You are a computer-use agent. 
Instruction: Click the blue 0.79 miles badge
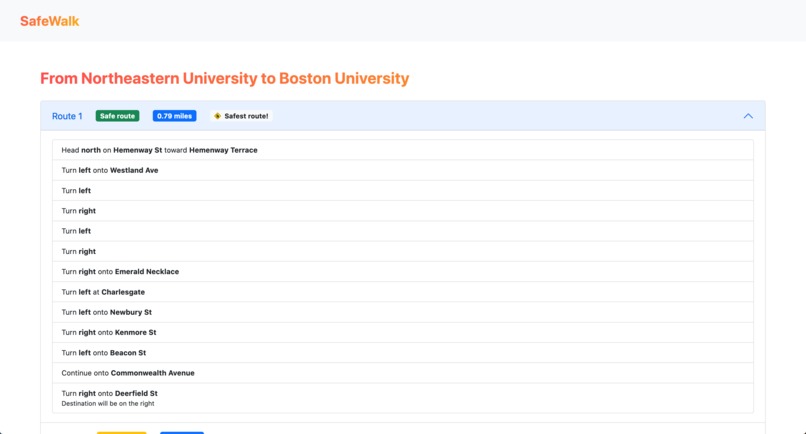[174, 116]
